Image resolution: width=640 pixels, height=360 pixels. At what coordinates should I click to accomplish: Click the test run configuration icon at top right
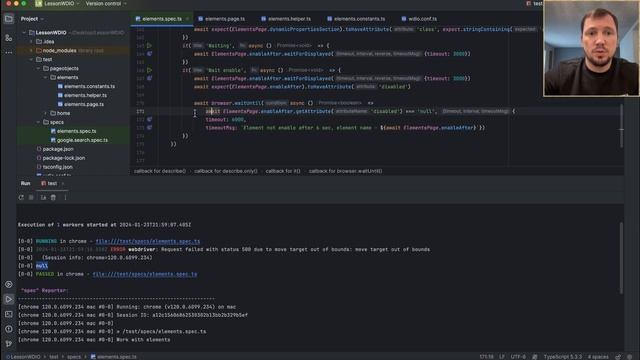coord(529,4)
